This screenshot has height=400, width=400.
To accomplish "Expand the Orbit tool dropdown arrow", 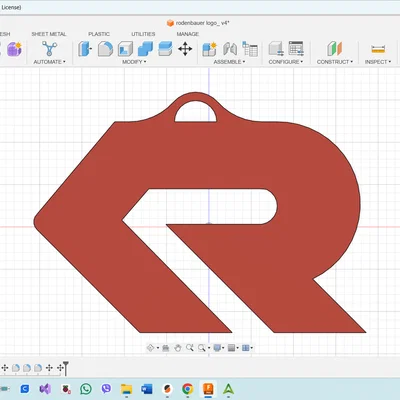I will point(158,348).
